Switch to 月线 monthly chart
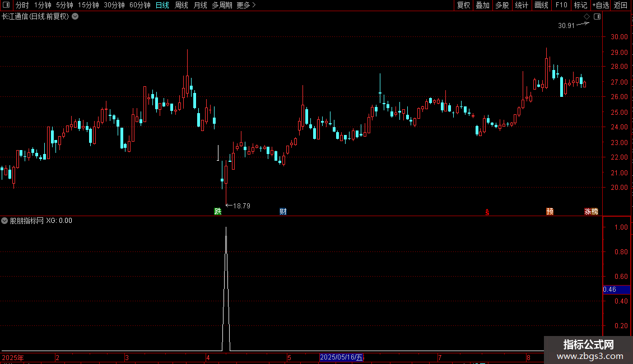The image size is (633, 364). pyautogui.click(x=200, y=5)
